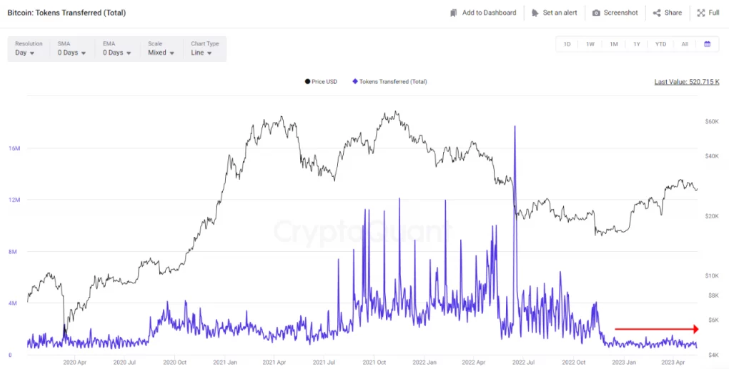
Task: Click the $6K right axis label
Action: (714, 320)
